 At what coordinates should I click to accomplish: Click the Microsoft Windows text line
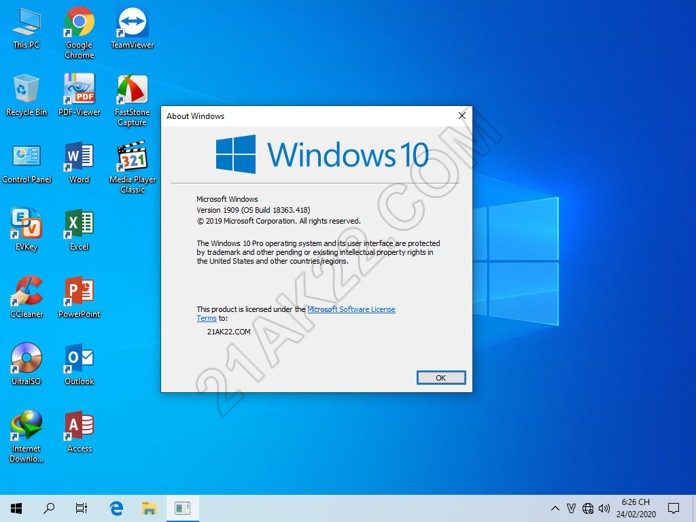[x=227, y=199]
